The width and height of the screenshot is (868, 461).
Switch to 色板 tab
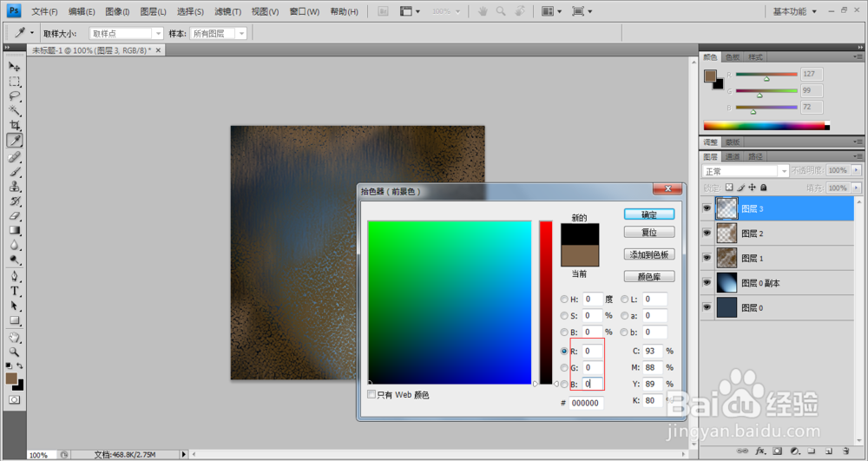(x=733, y=57)
